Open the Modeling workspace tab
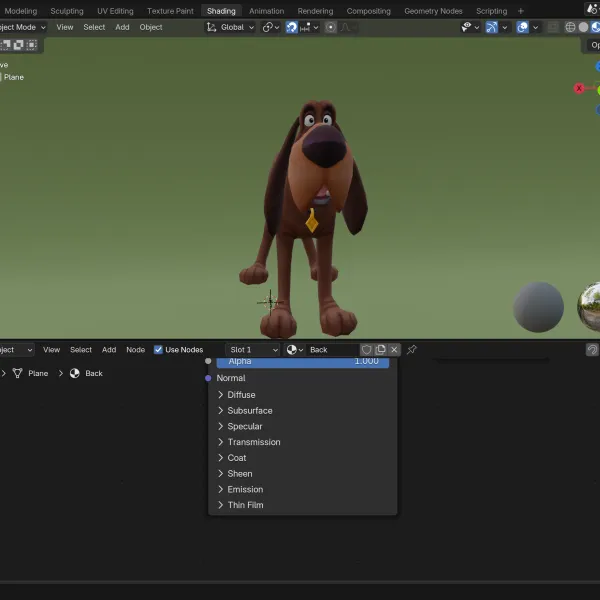This screenshot has width=600, height=600. point(21,11)
